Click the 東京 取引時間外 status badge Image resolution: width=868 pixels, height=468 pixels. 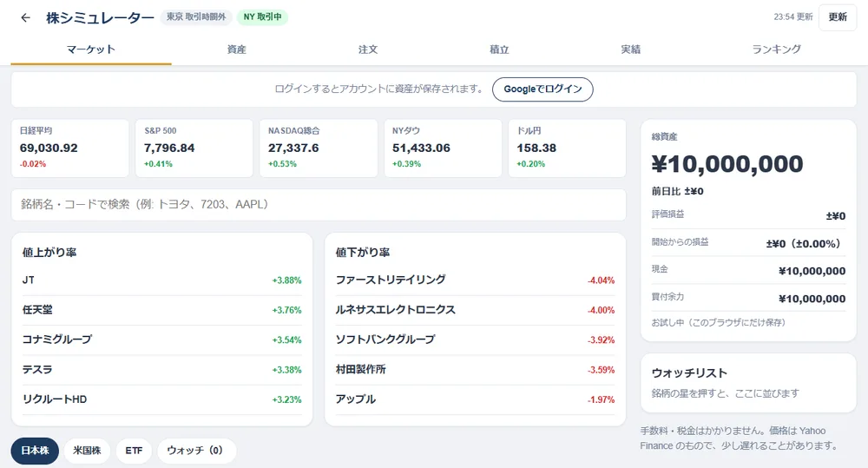[x=196, y=17]
